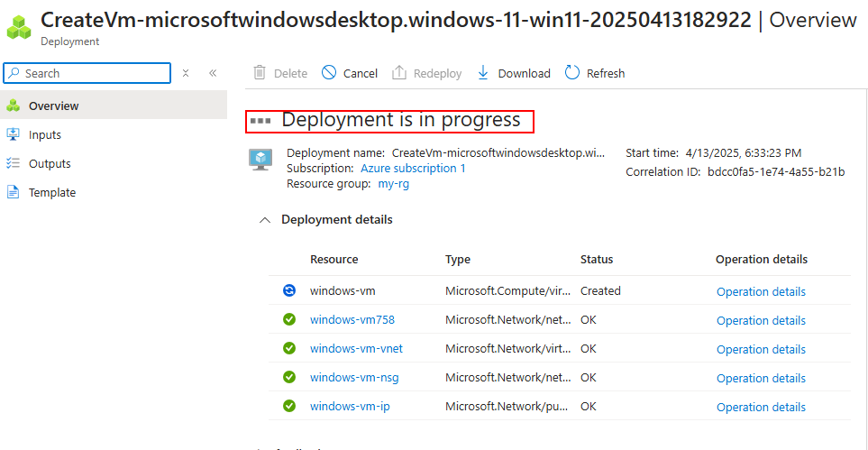
Task: Open the windows-vm-vnet resource link
Action: pos(357,348)
